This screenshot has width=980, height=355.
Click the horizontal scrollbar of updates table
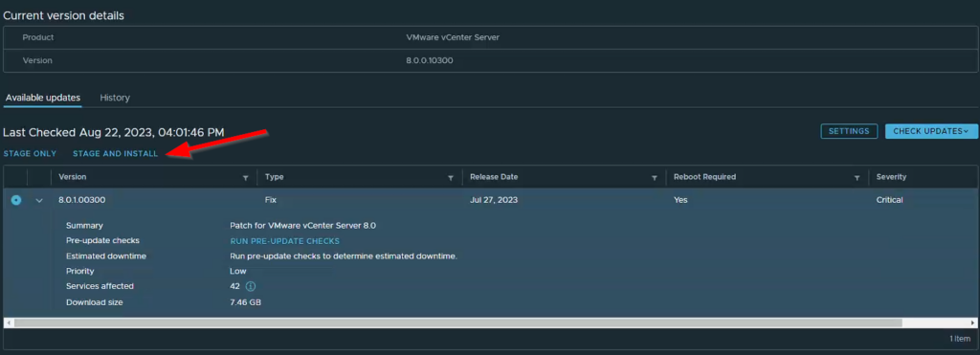pos(458,323)
